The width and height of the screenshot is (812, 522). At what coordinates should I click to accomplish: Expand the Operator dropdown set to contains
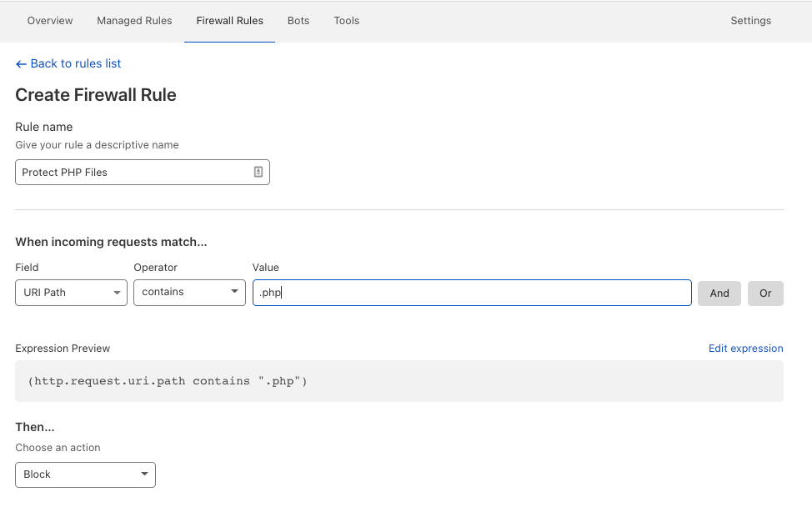(189, 293)
